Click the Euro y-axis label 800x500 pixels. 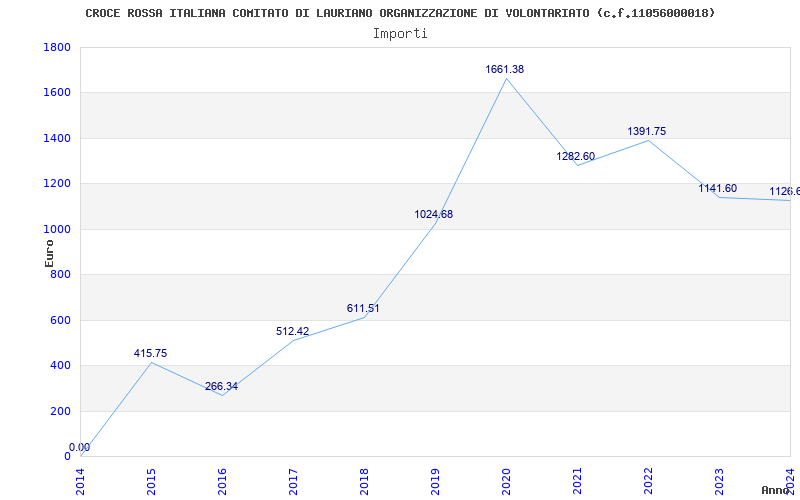[49, 253]
